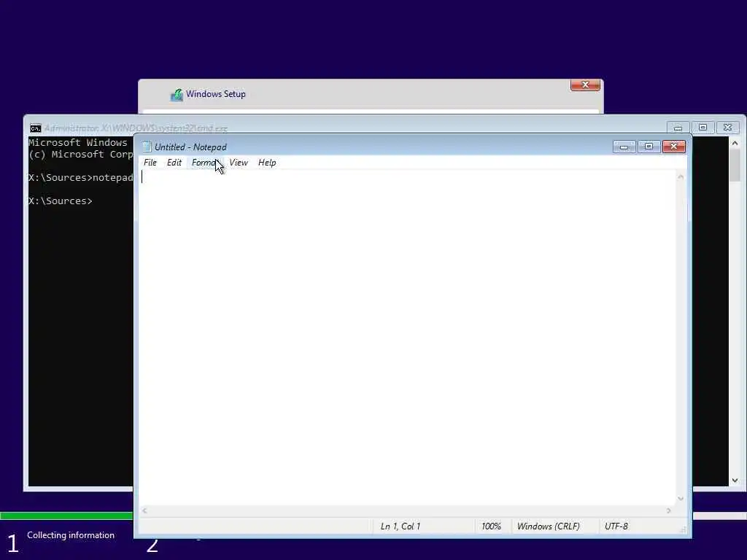Open the File menu in Notepad

(x=150, y=163)
